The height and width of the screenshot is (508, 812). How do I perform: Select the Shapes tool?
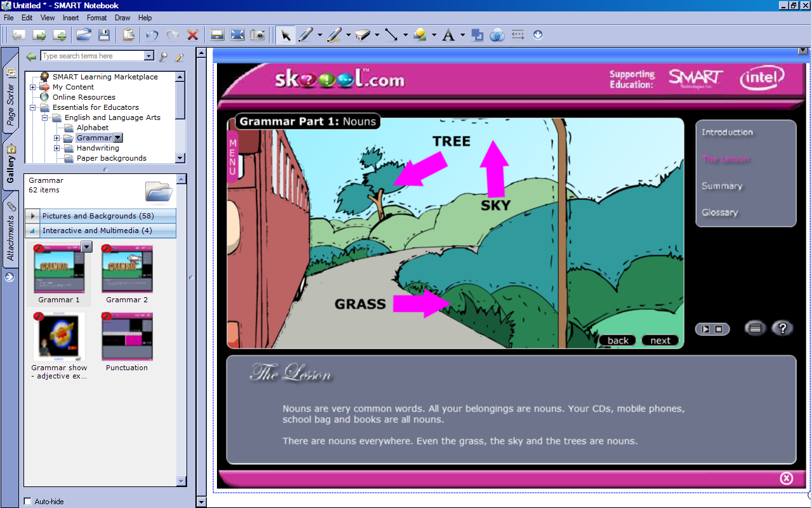(x=420, y=35)
